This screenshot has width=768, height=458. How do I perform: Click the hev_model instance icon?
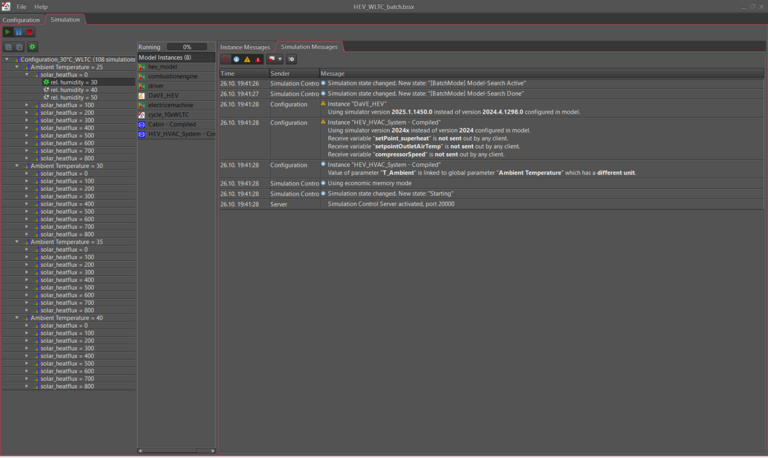(x=142, y=67)
